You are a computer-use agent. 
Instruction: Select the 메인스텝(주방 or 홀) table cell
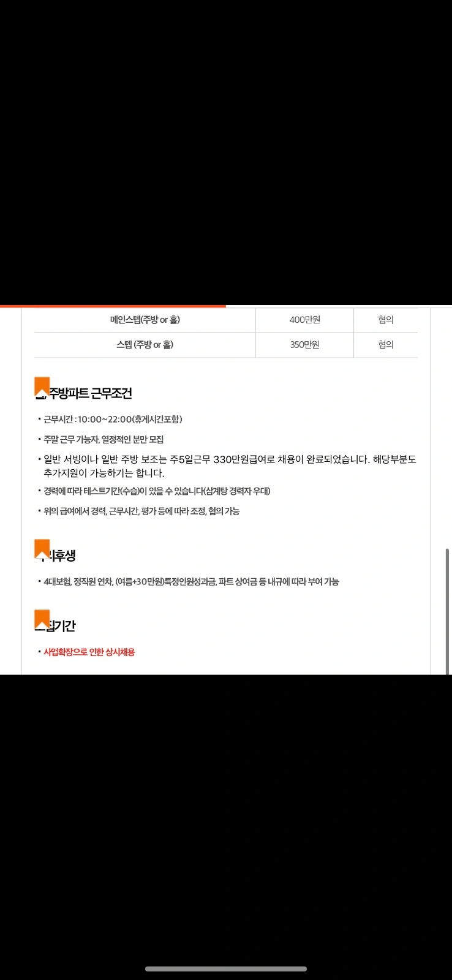tap(145, 320)
